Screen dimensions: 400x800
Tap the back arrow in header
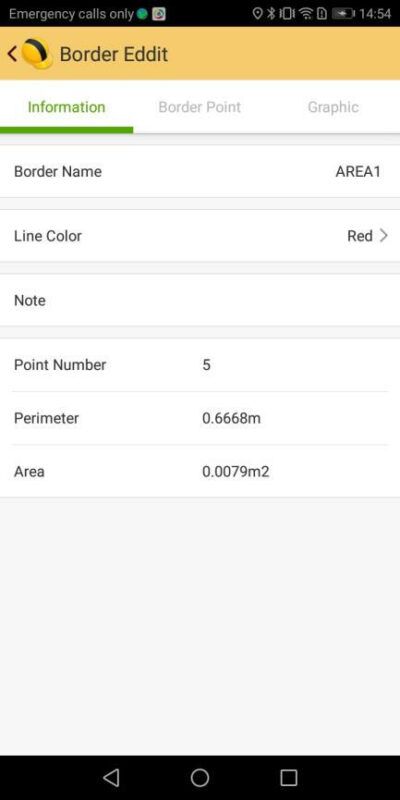[x=12, y=54]
